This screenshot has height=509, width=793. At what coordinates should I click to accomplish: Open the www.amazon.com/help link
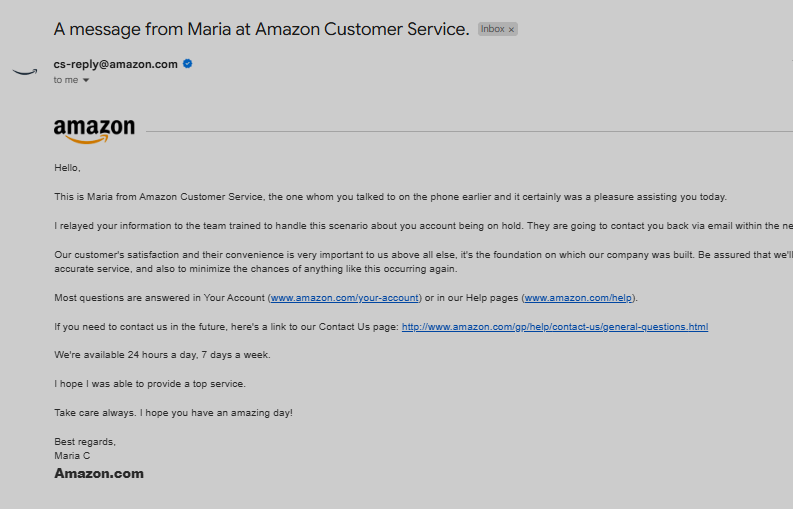tap(578, 298)
